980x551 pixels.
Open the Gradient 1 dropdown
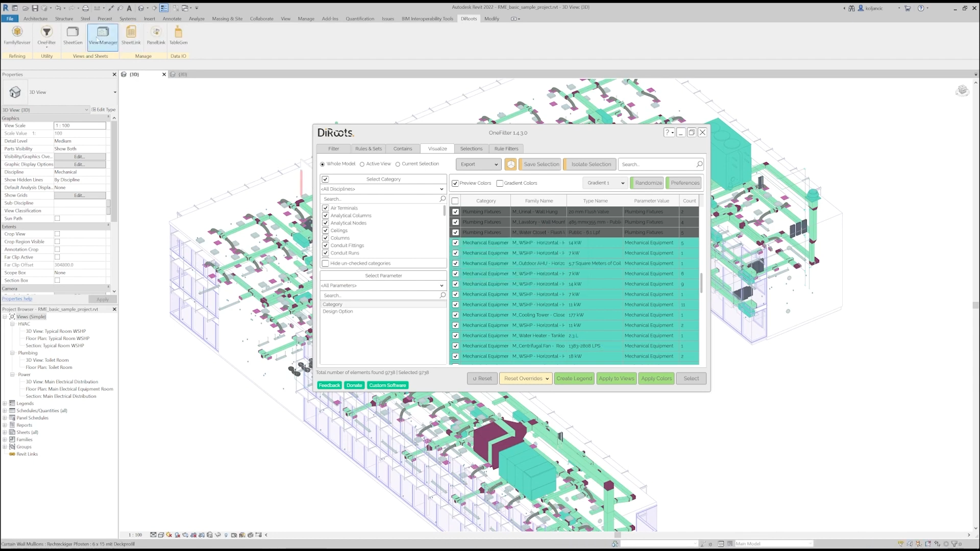pos(605,183)
